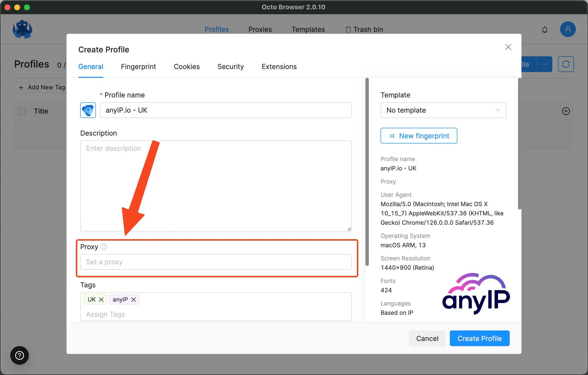The height and width of the screenshot is (375, 588).
Task: Open the notifications bell
Action: [545, 29]
